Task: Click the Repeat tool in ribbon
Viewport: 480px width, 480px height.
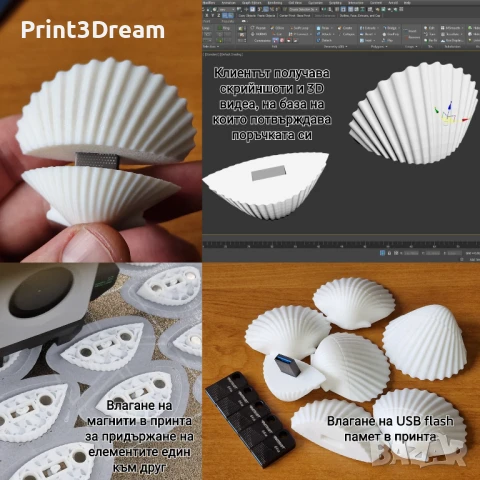Action: click(x=258, y=28)
